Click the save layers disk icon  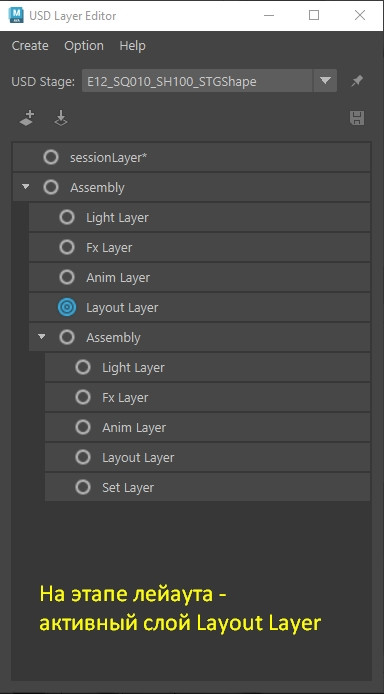357,118
